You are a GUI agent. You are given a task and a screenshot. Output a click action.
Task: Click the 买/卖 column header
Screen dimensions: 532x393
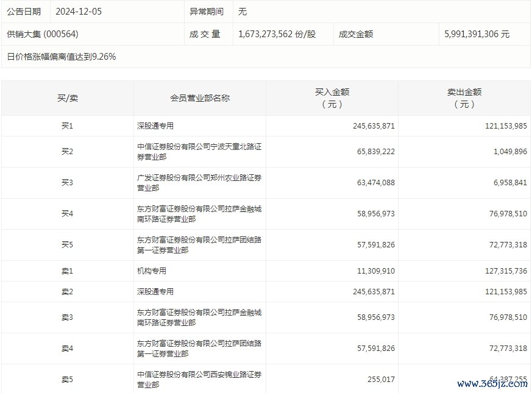(68, 98)
